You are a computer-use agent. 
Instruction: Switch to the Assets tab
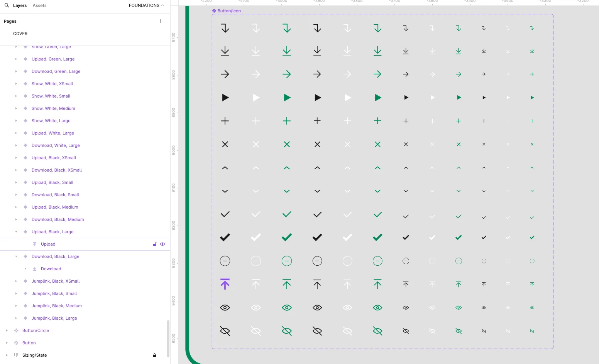(x=39, y=5)
